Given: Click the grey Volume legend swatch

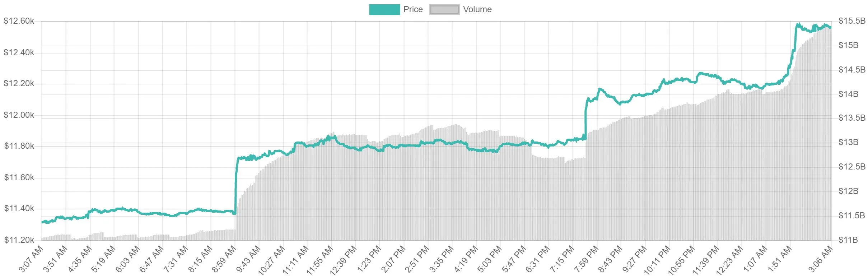Looking at the screenshot, I should (x=444, y=10).
